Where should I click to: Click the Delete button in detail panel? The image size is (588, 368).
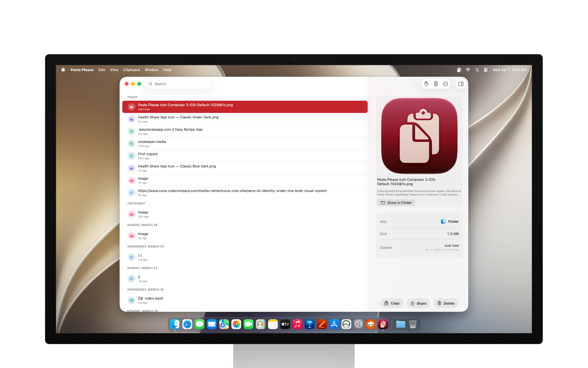[446, 303]
